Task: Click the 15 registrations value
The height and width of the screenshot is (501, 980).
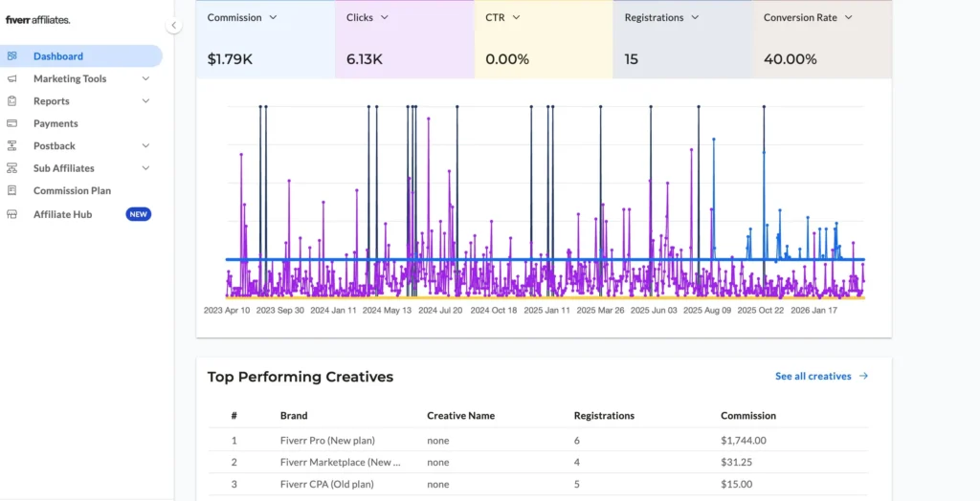Action: click(632, 59)
